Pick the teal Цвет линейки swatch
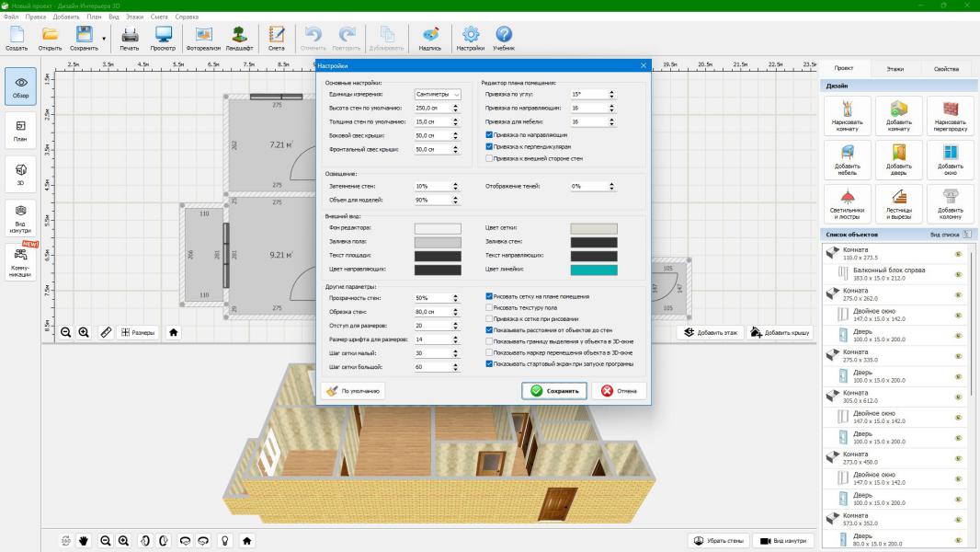 pos(594,270)
